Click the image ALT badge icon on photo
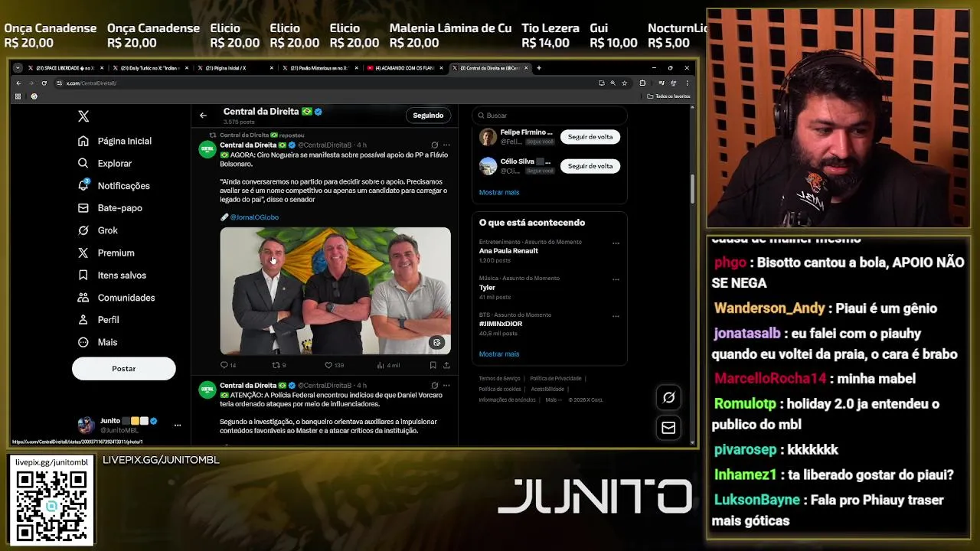Viewport: 980px width, 551px height. (436, 343)
